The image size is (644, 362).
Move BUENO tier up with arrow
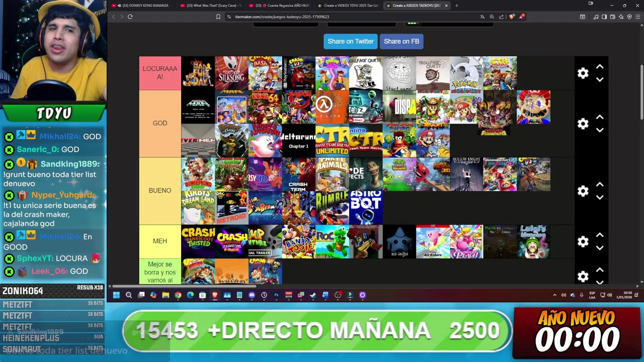(x=600, y=185)
